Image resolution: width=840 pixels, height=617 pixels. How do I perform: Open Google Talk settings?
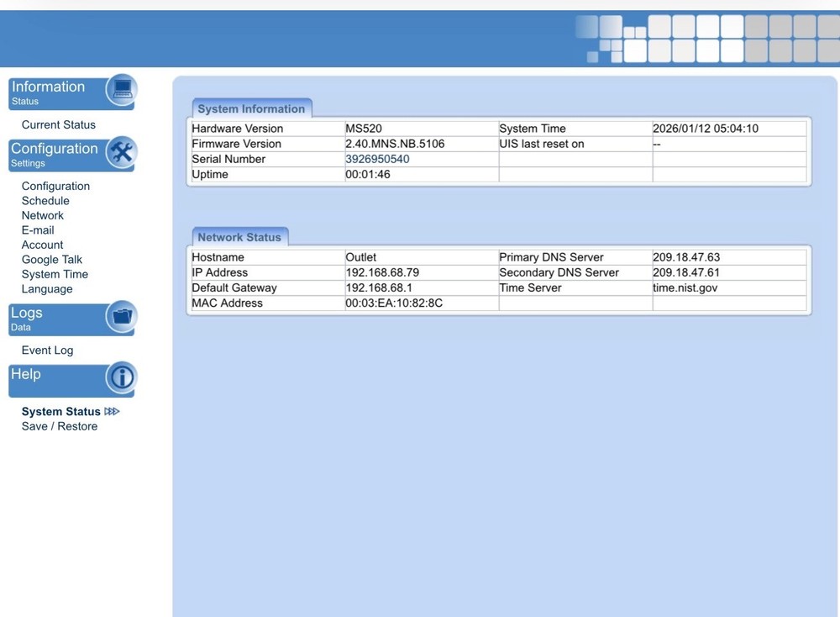[52, 260]
